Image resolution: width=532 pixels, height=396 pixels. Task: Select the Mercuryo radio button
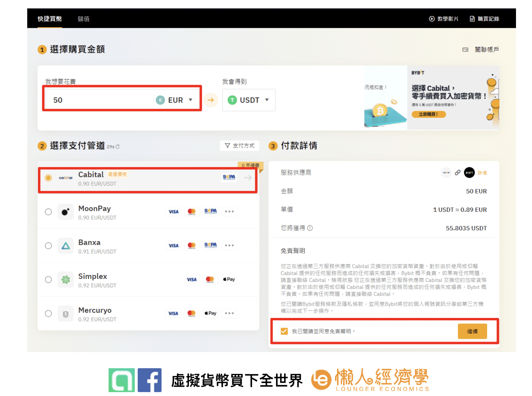pyautogui.click(x=48, y=314)
